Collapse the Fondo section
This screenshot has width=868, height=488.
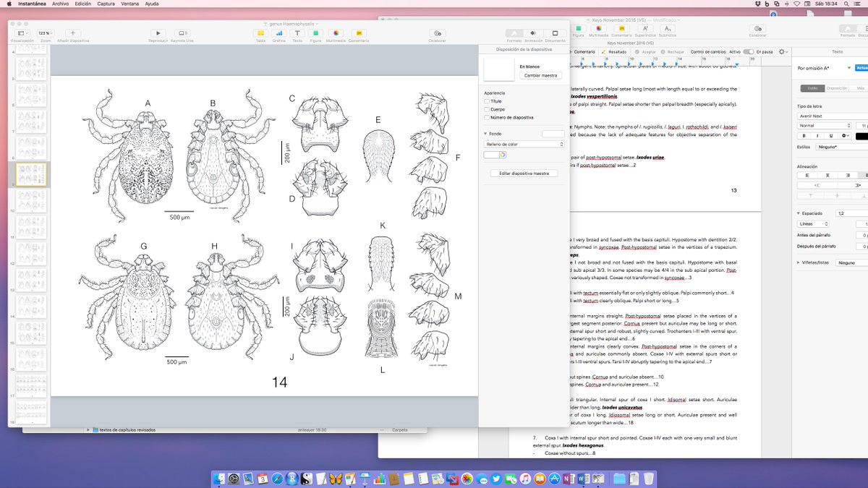tap(486, 134)
